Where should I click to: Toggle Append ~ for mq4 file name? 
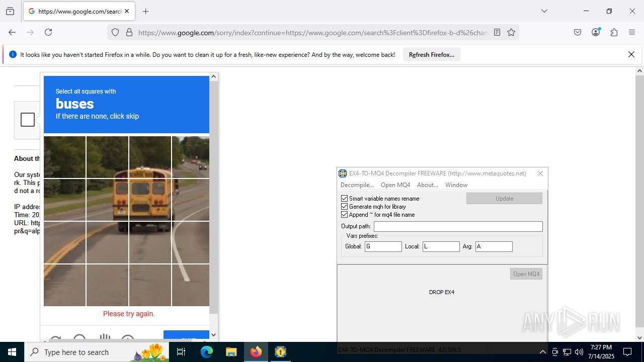pyautogui.click(x=345, y=215)
